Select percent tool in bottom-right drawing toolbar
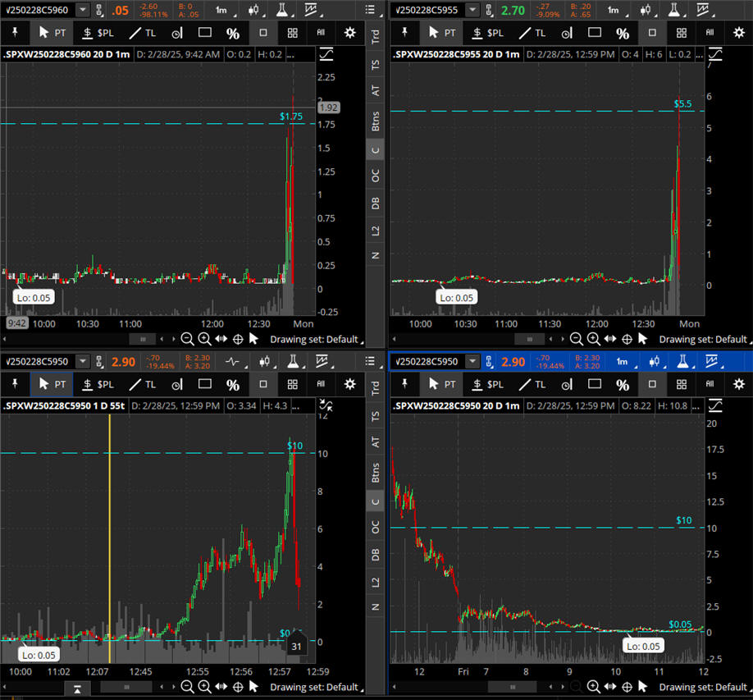This screenshot has height=700, width=753. 623,385
